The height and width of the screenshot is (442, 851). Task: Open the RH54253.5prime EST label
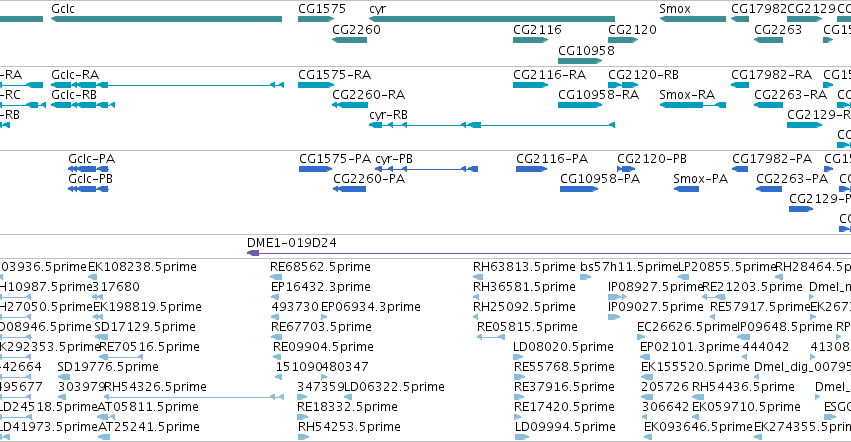[349, 427]
